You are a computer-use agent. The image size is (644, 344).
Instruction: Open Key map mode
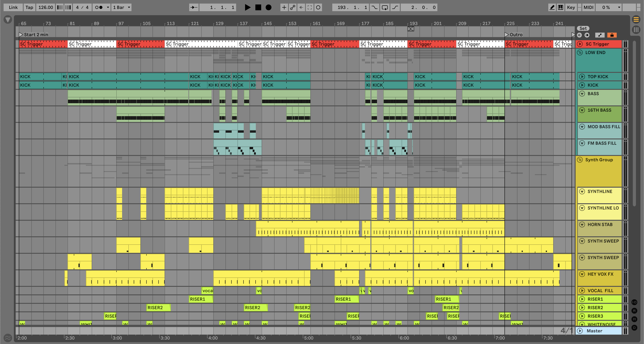(571, 7)
